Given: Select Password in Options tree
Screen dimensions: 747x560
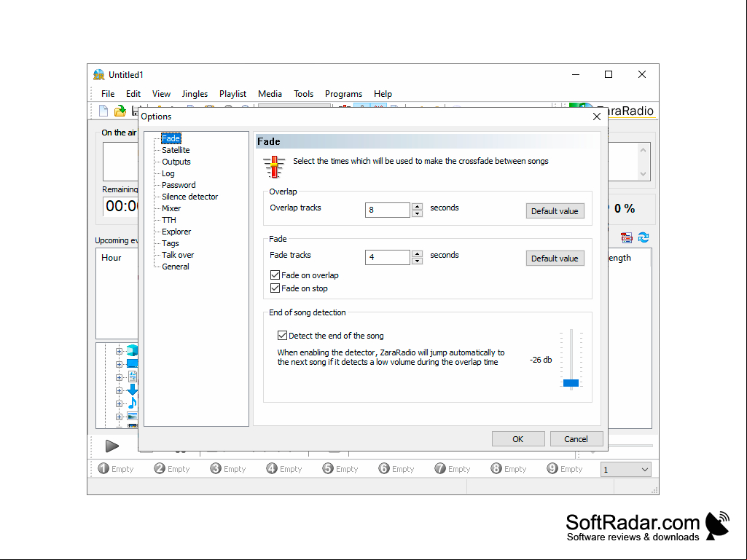Looking at the screenshot, I should pos(179,185).
